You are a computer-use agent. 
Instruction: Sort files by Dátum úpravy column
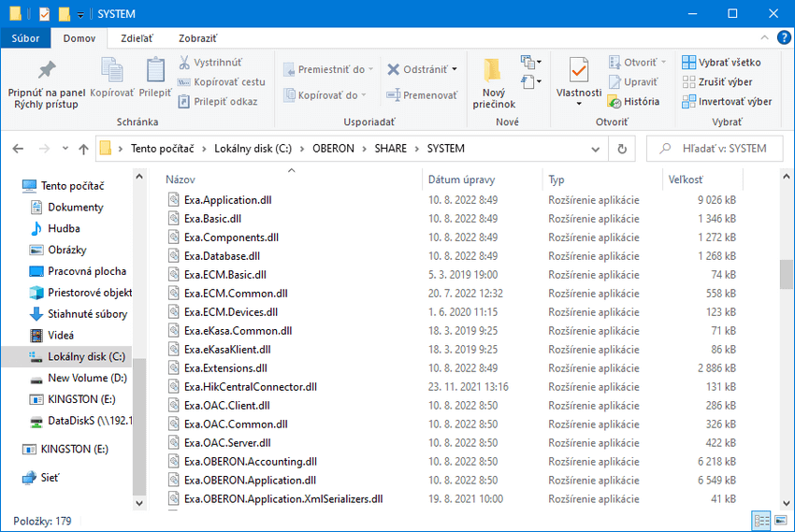tap(461, 180)
